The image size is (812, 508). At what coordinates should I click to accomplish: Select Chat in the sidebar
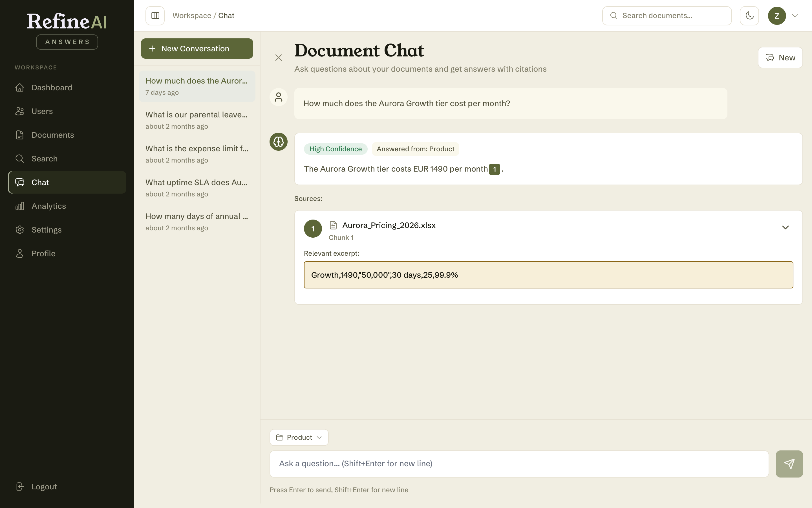point(67,182)
